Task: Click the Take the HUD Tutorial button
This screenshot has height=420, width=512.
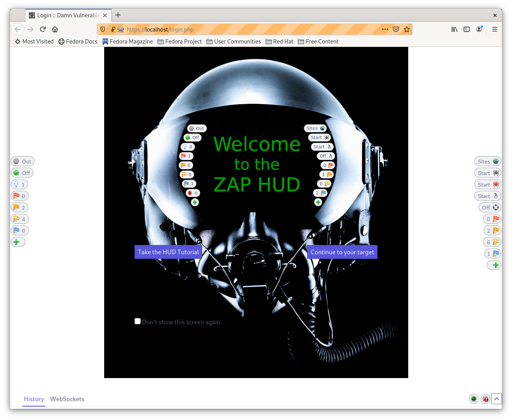Action: point(168,252)
